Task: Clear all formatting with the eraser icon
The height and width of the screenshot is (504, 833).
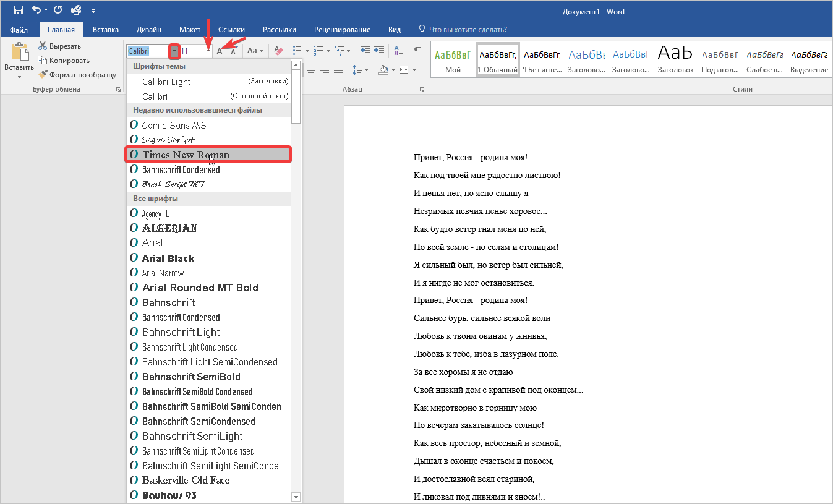Action: click(278, 51)
